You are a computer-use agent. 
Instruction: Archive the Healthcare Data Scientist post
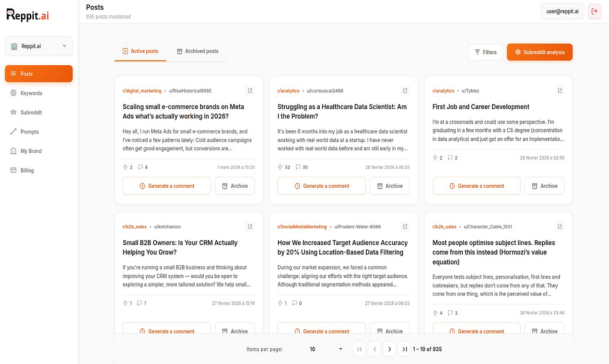389,186
